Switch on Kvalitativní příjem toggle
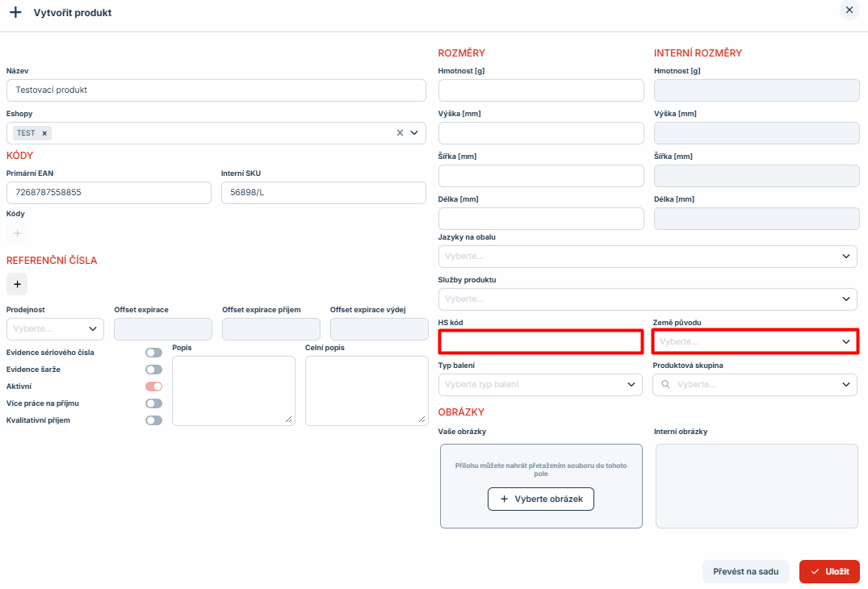The image size is (868, 589). (x=153, y=420)
